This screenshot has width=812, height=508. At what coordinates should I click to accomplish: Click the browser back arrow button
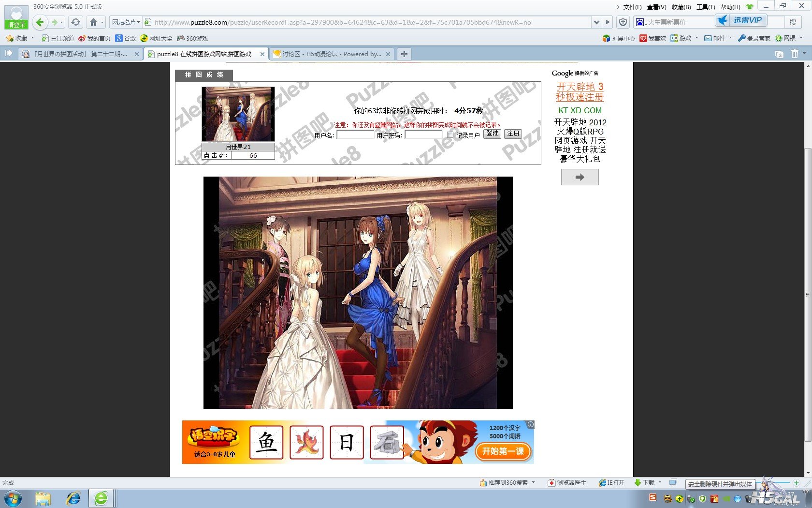(x=40, y=22)
